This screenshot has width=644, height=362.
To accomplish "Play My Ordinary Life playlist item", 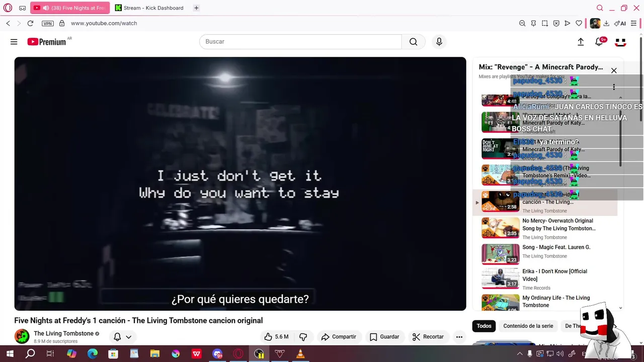I will click(545, 303).
